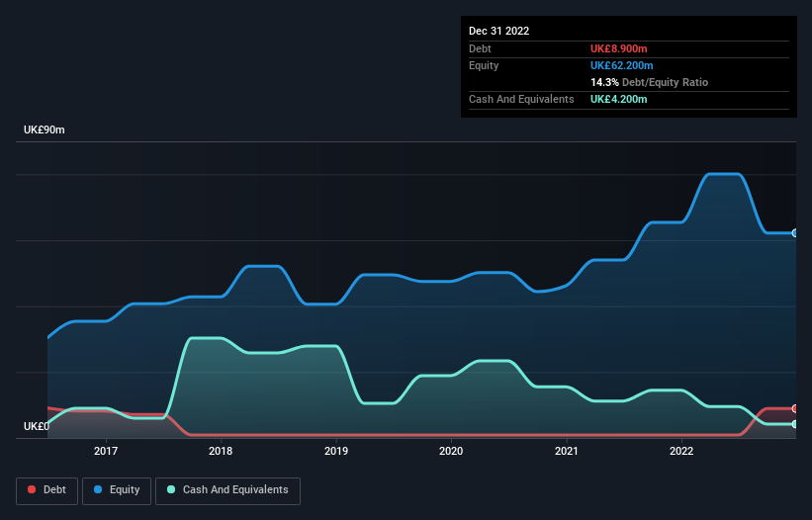Viewport: 812px width, 520px height.
Task: Click the Dec 31 2022 tooltip date
Action: click(x=498, y=31)
